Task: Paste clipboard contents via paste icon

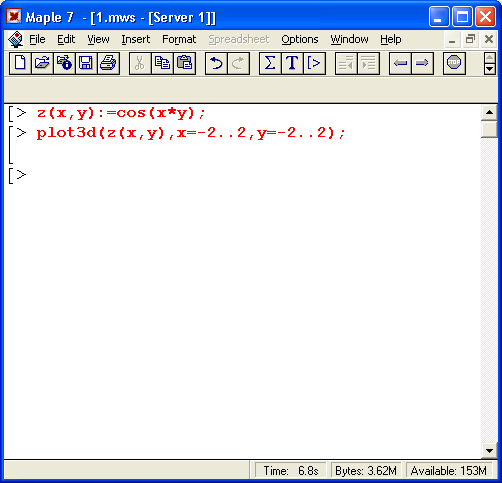Action: [184, 63]
